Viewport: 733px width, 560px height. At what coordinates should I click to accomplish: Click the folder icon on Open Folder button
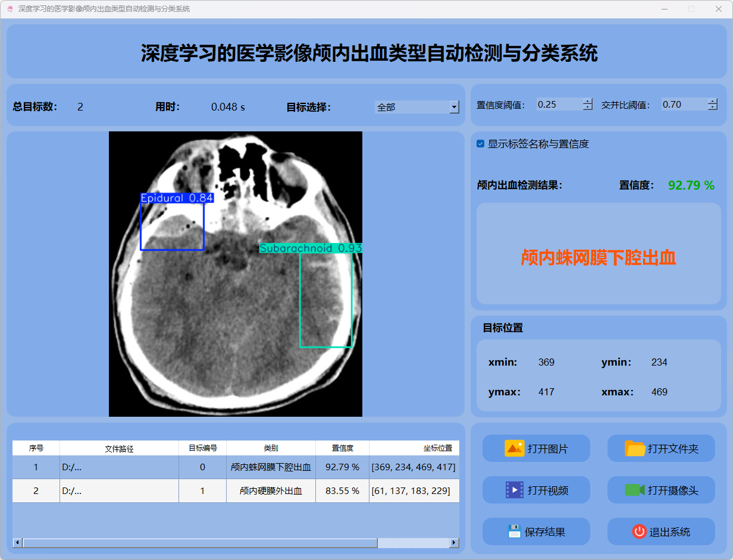[x=635, y=448]
